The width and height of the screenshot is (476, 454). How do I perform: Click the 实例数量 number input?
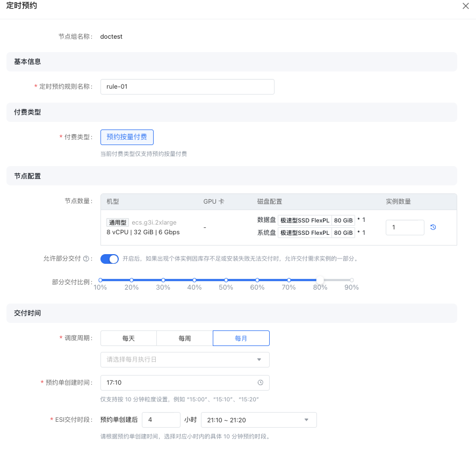(405, 227)
